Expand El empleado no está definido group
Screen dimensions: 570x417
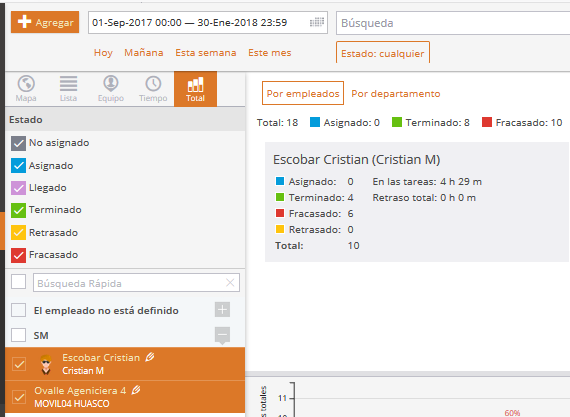coord(222,310)
